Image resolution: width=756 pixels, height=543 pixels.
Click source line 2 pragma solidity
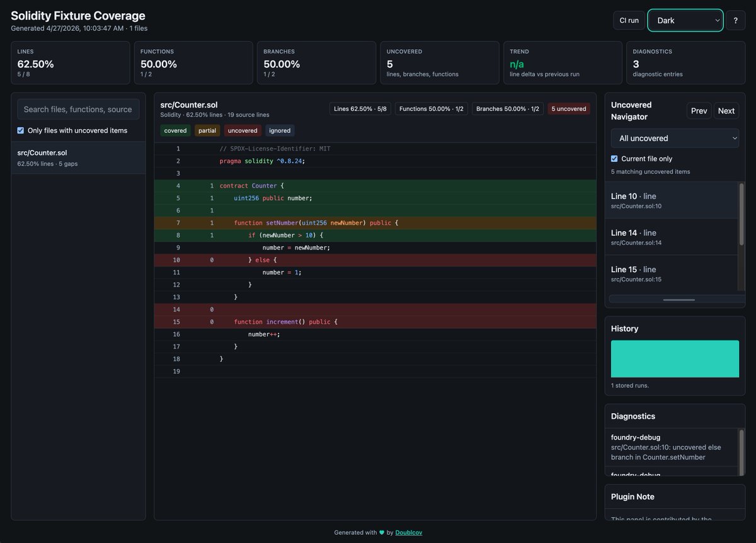point(375,161)
